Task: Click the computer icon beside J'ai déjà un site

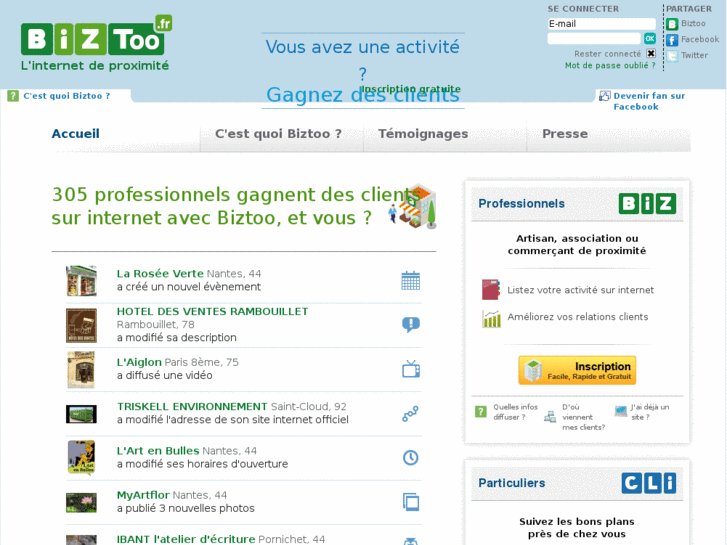Action: [x=620, y=411]
